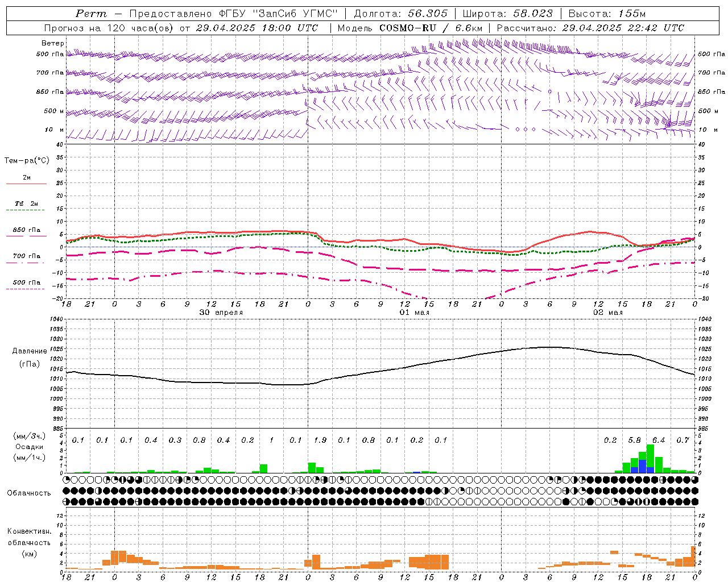
Task: Click the "(мм/1ч.)" precipitation unit label
Action: pos(28,458)
